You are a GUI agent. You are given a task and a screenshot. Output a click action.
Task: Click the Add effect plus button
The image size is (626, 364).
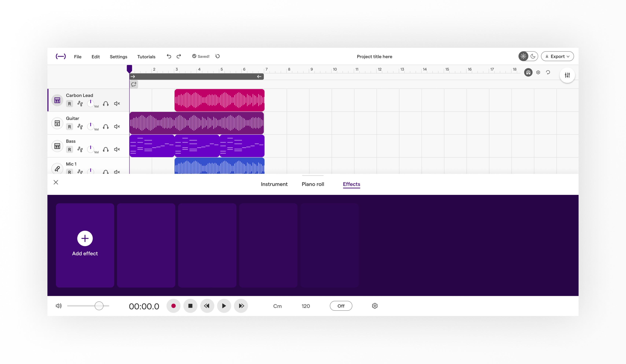click(85, 238)
